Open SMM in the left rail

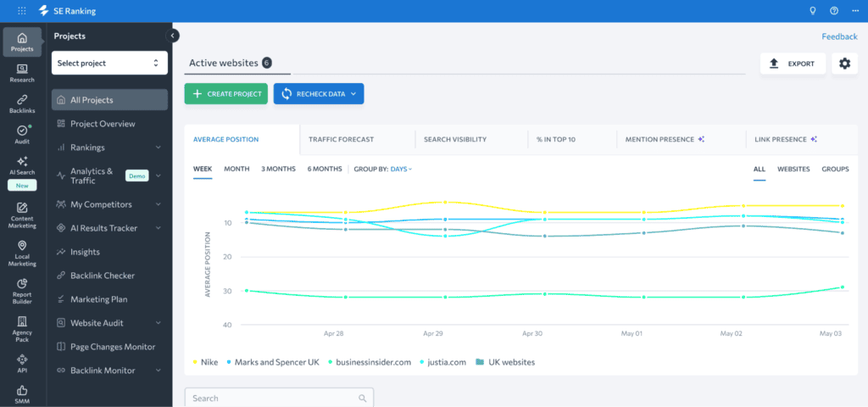click(22, 395)
